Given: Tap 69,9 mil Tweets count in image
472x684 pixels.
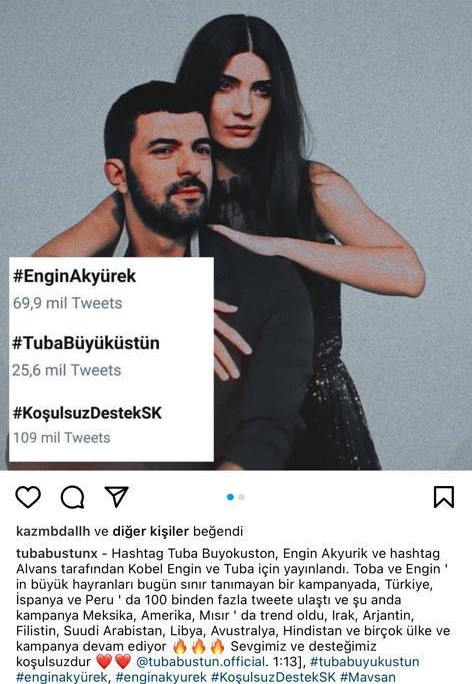Looking at the screenshot, I should [x=67, y=303].
